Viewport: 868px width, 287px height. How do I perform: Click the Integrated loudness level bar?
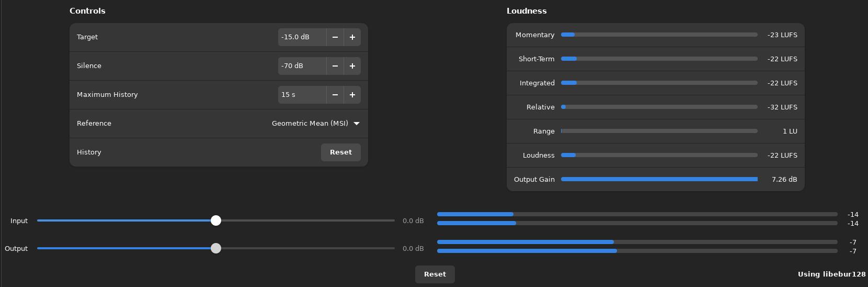click(659, 83)
